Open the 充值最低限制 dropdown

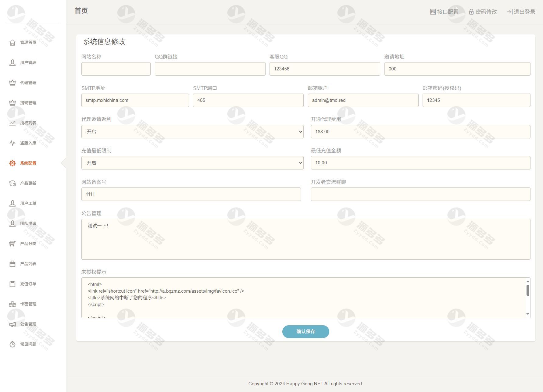click(x=192, y=163)
